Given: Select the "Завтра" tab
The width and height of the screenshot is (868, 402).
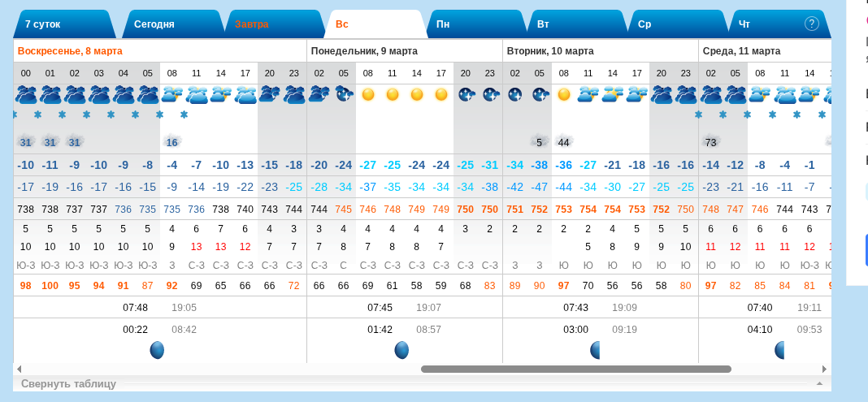Looking at the screenshot, I should [x=252, y=24].
